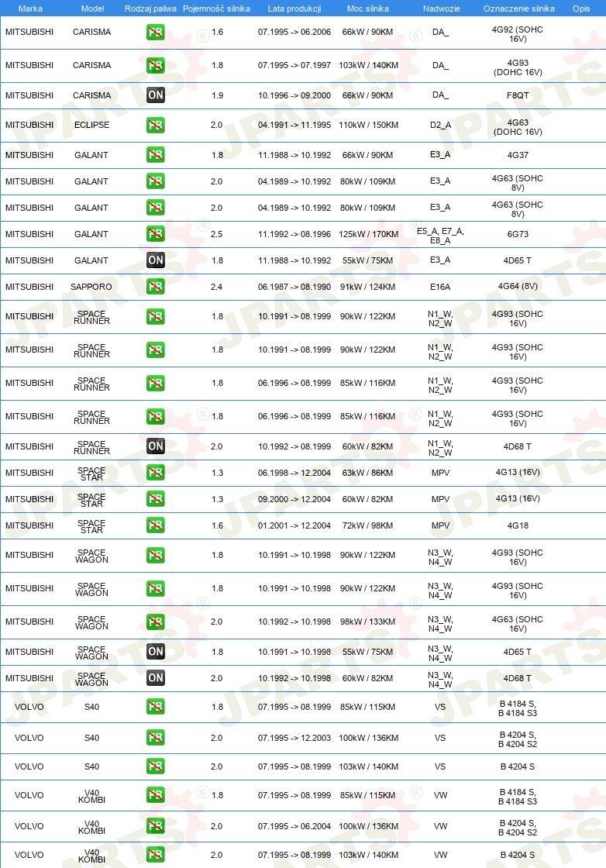Viewport: 606px width, 868px height.
Task: Click ON diesel icon for SPACE WAGON 2.0 60kW
Action: 156,678
